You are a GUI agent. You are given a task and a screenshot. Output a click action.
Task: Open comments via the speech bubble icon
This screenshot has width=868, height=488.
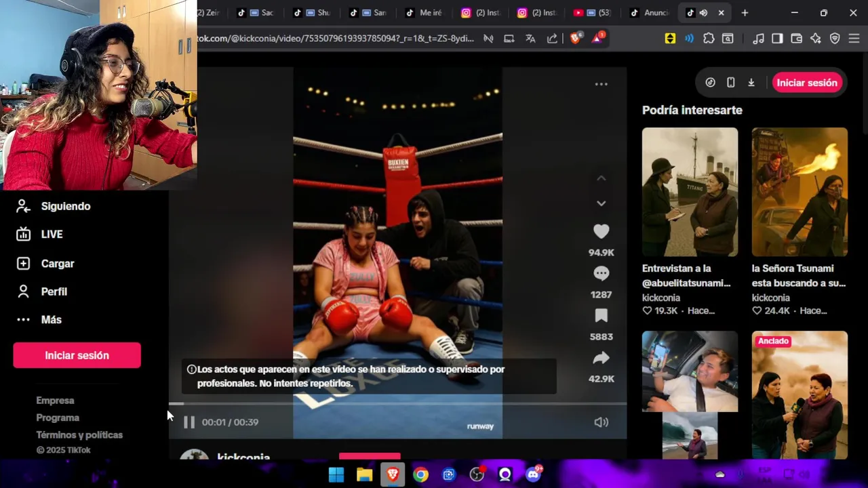point(601,274)
